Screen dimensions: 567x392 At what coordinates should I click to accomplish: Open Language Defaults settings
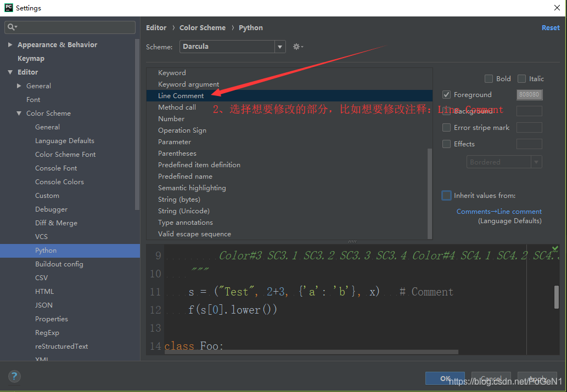65,141
